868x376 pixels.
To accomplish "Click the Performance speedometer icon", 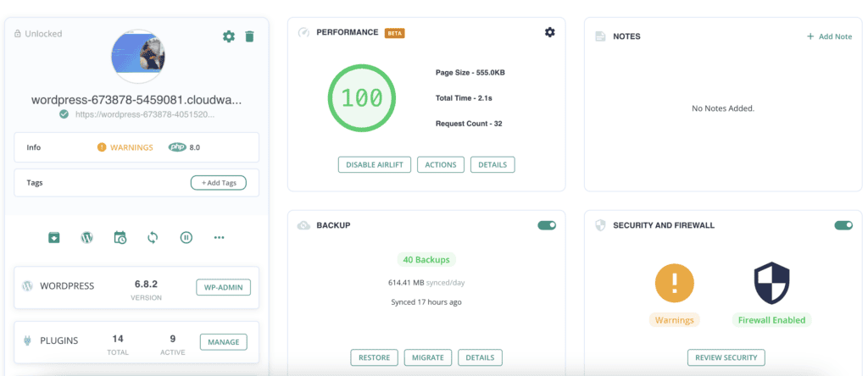I will (303, 32).
